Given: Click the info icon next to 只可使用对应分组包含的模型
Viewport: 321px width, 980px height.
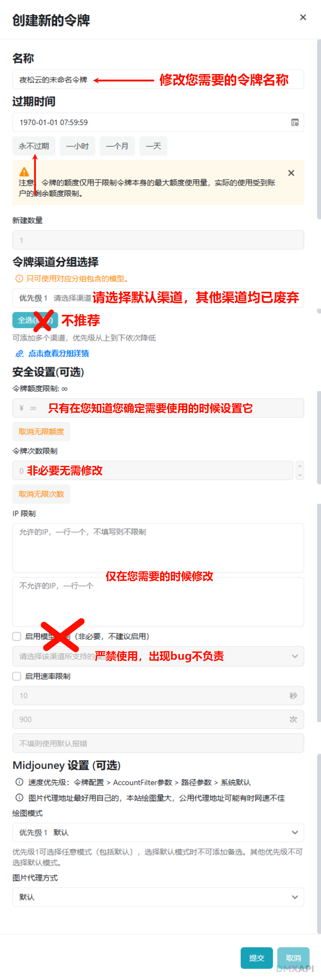Looking at the screenshot, I should [x=19, y=279].
